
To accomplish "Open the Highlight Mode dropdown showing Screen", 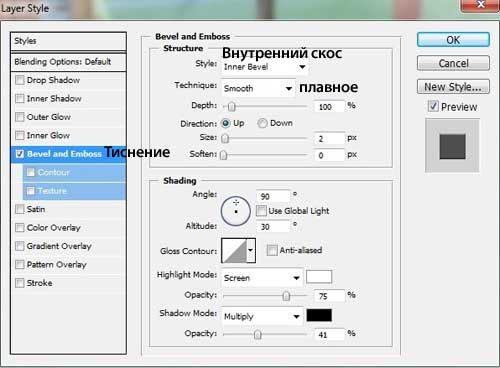I will pos(262,278).
